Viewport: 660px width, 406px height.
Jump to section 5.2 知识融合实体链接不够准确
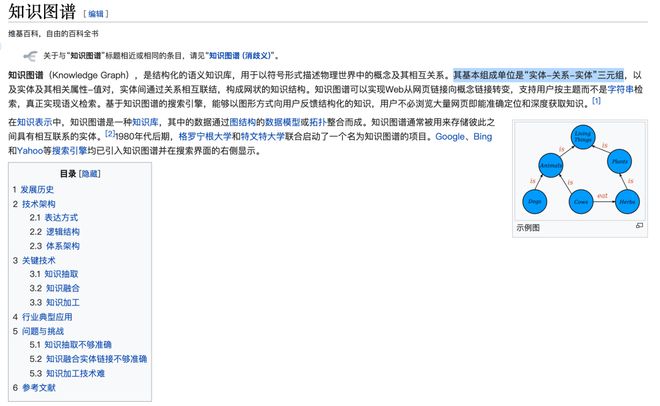coord(88,359)
